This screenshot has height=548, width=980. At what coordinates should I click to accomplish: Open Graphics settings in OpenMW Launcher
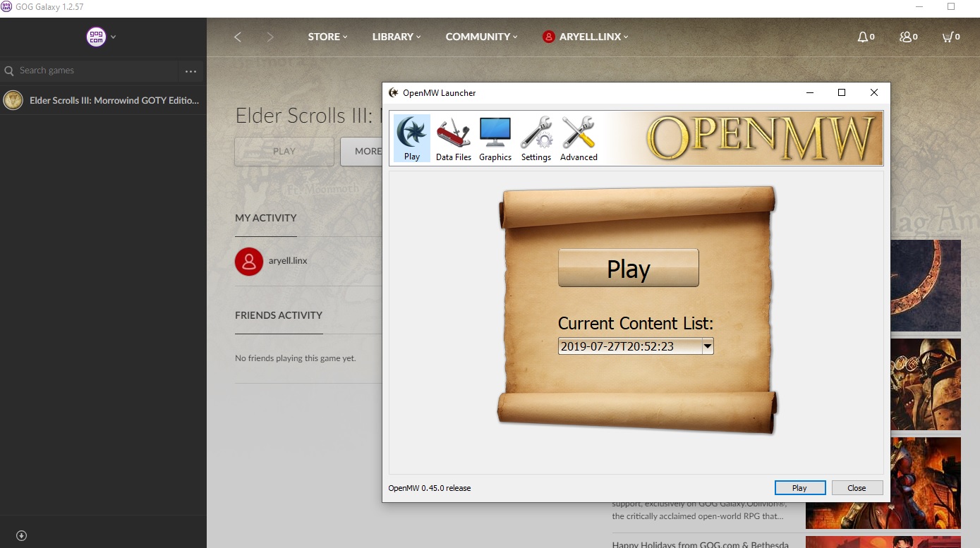[x=495, y=139]
